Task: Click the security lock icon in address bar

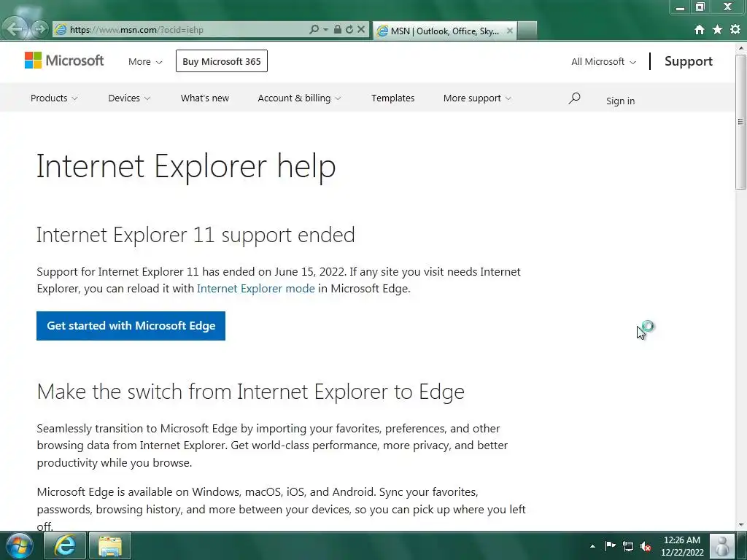Action: pyautogui.click(x=337, y=29)
